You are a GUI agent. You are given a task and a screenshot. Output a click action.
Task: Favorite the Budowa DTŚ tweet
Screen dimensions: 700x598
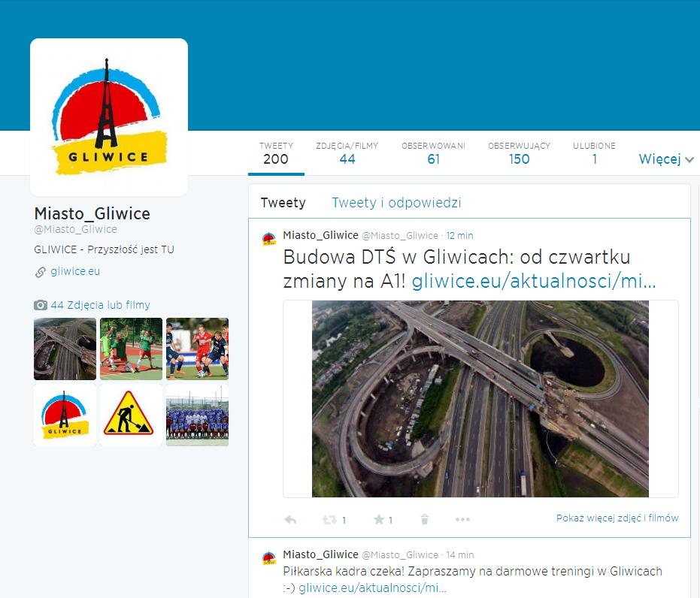pos(379,519)
